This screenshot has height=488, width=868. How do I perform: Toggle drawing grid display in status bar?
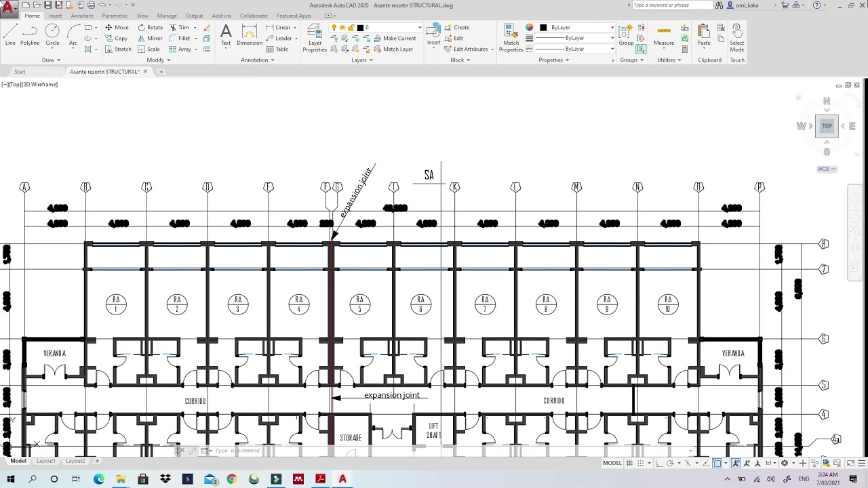point(630,463)
